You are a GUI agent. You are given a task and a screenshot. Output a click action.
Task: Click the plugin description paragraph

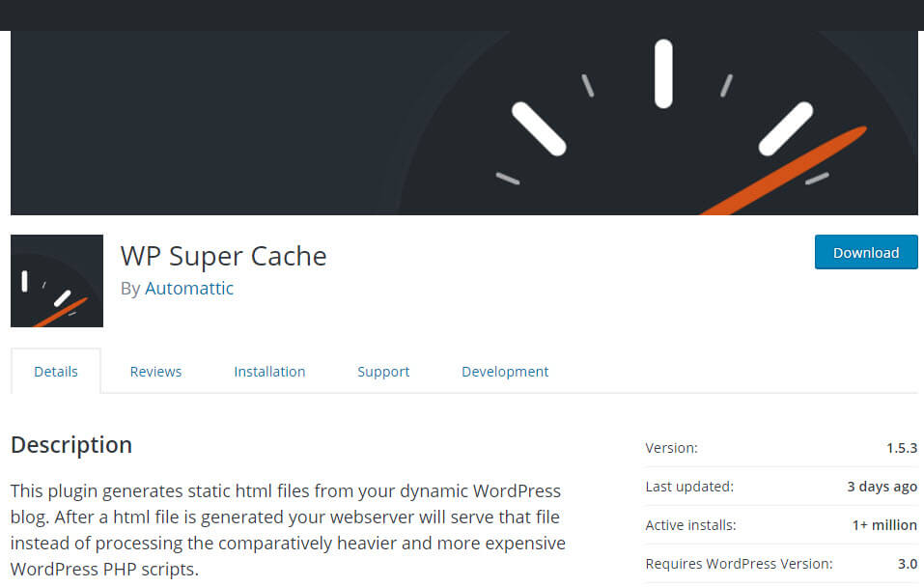coord(288,530)
